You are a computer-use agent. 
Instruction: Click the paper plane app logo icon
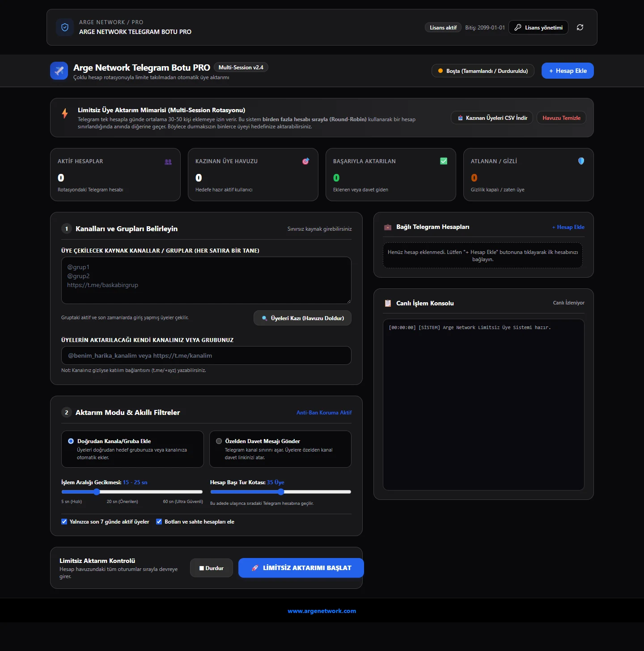pos(59,71)
